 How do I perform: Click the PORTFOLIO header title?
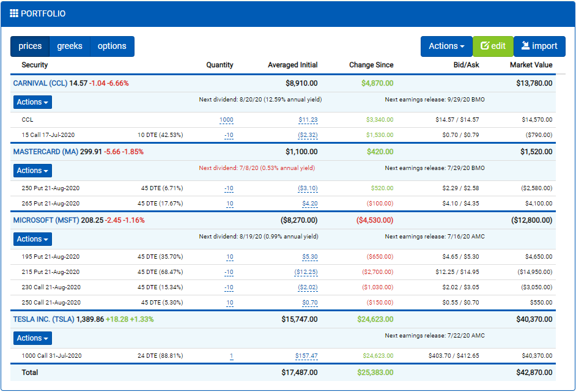[x=43, y=13]
